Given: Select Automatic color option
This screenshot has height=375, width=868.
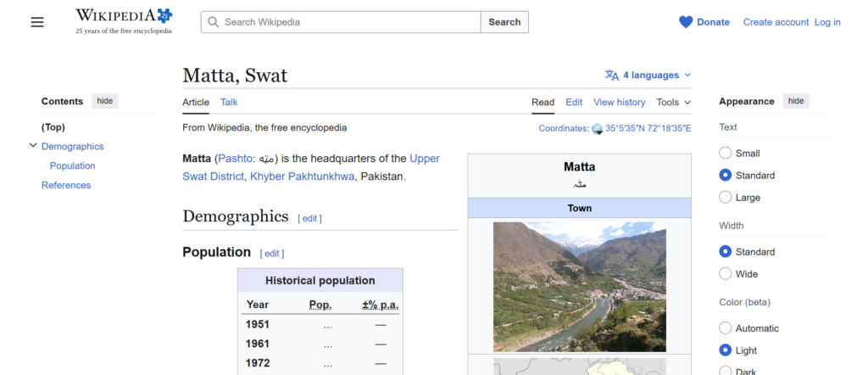Looking at the screenshot, I should click(726, 328).
